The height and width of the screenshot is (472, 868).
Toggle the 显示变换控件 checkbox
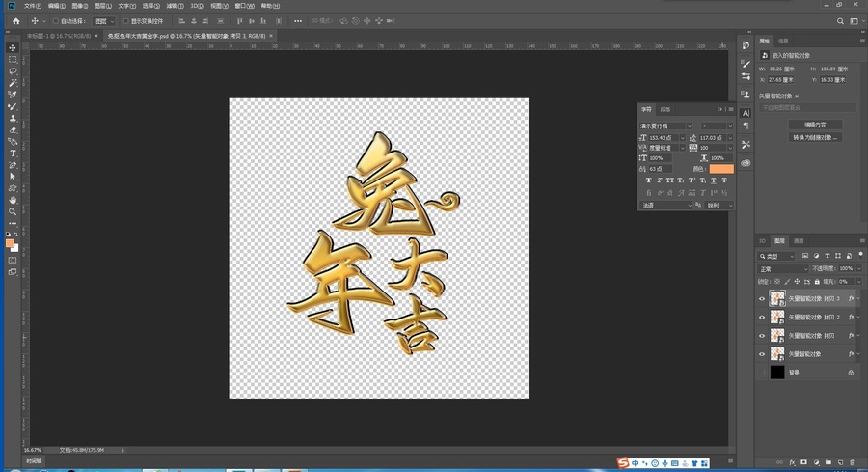(125, 21)
